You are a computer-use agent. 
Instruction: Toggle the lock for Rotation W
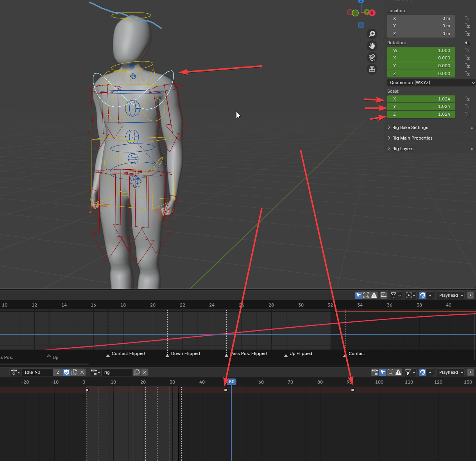click(x=467, y=50)
